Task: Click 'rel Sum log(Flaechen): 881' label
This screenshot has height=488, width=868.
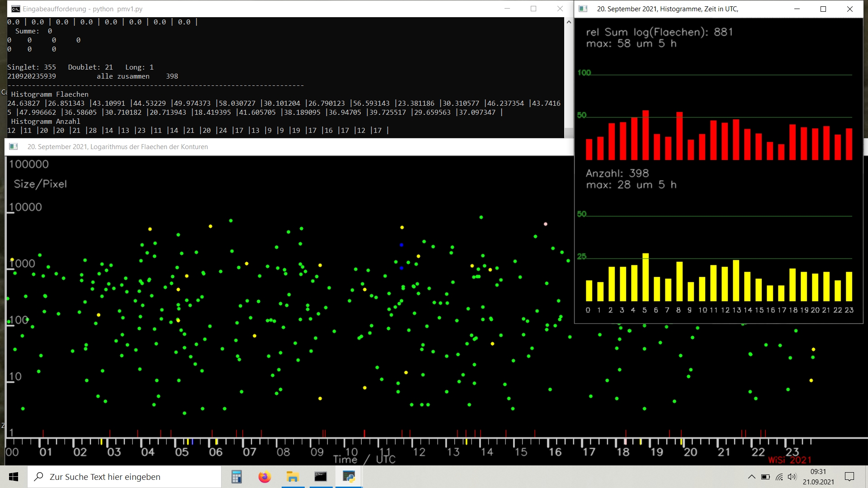Action: coord(659,32)
